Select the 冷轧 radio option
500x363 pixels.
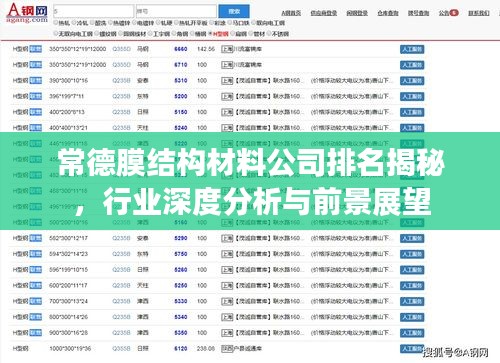click(x=74, y=23)
